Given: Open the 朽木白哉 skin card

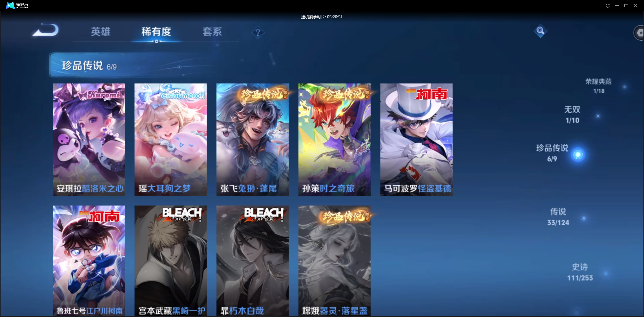Looking at the screenshot, I should pyautogui.click(x=253, y=261).
